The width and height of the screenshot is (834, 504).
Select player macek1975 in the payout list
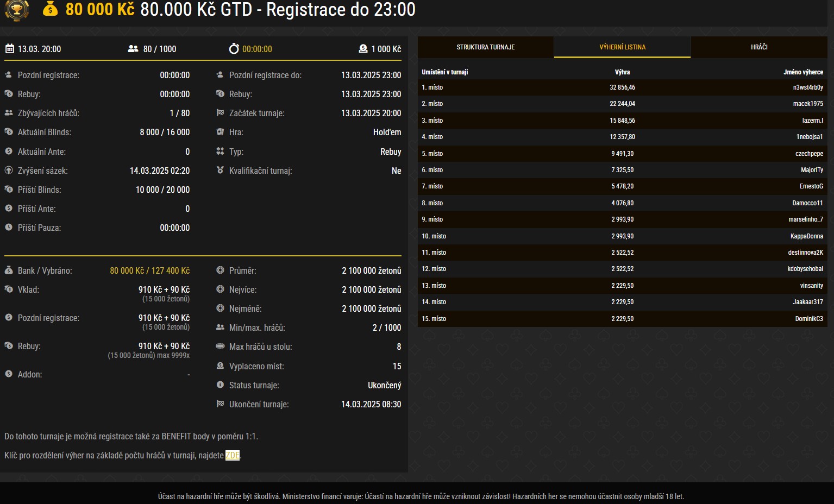tap(808, 104)
